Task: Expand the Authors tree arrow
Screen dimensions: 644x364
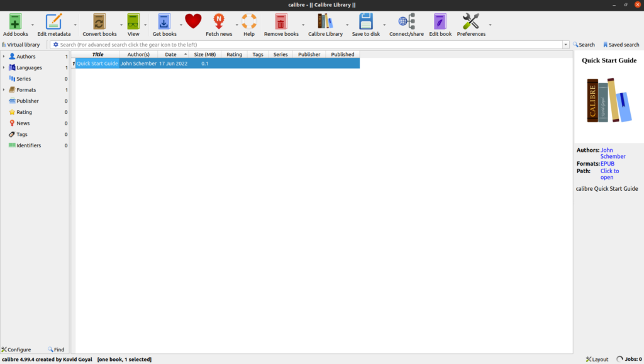Action: 4,56
